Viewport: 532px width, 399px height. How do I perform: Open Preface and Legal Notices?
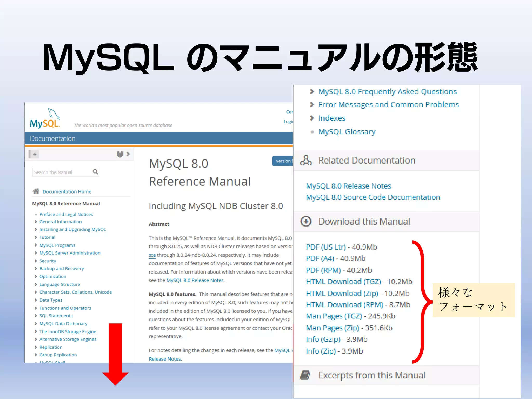click(x=66, y=214)
